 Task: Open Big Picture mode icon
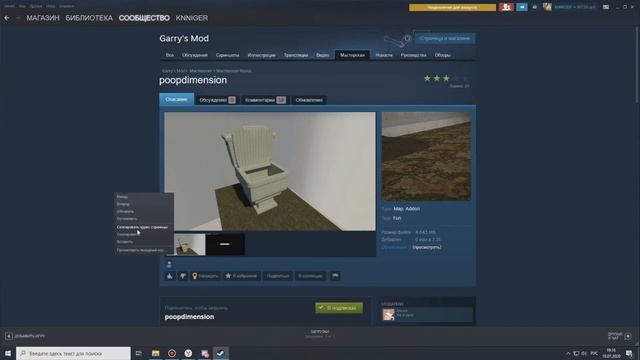[x=606, y=7]
